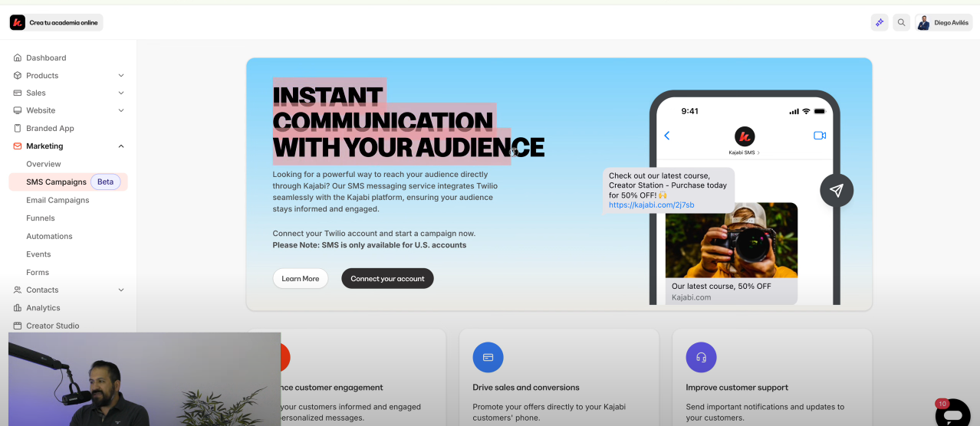This screenshot has height=426, width=980.
Task: Click the Website monitor icon
Action: coord(18,110)
